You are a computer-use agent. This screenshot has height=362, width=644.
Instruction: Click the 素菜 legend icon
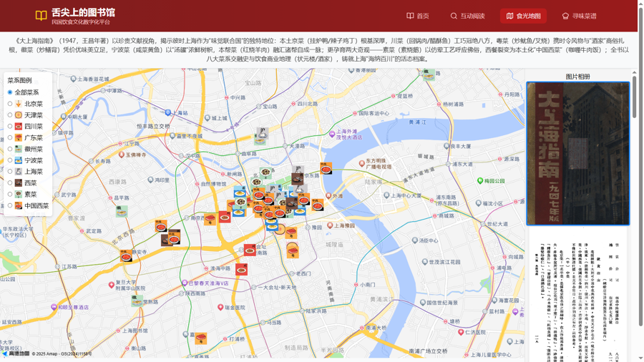(19, 194)
